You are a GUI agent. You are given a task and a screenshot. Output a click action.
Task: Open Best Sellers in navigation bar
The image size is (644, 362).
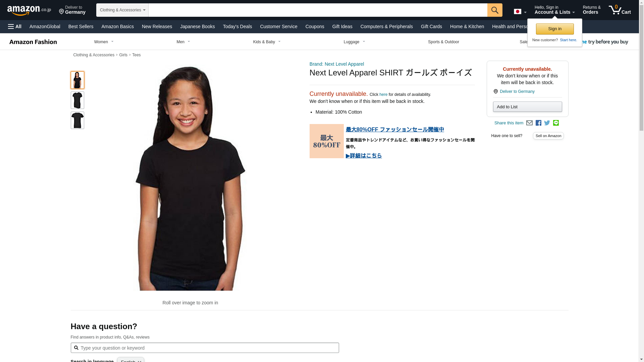click(x=81, y=26)
